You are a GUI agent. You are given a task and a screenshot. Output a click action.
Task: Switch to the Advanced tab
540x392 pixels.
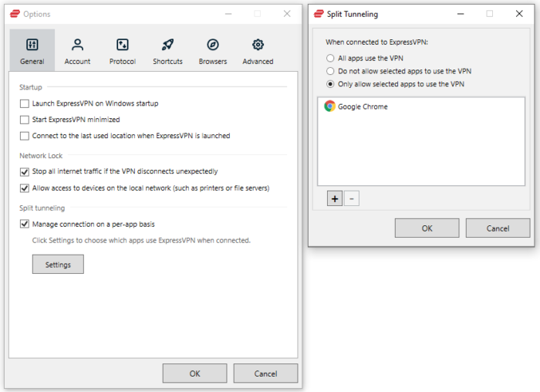click(258, 50)
